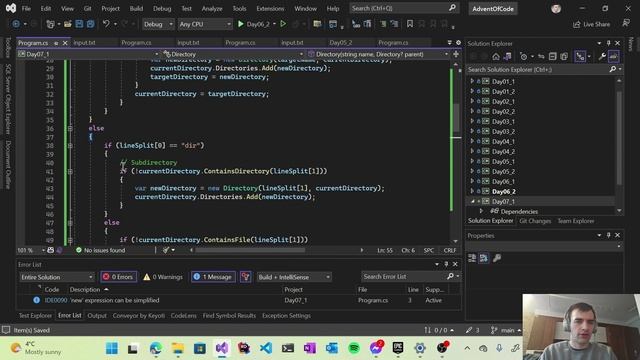The image size is (640, 360).
Task: Open the Output tab
Action: point(97,316)
